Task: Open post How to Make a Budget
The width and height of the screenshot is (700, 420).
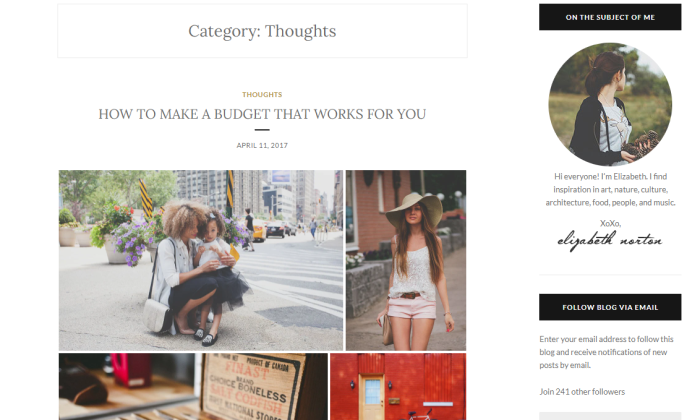Action: click(x=262, y=114)
